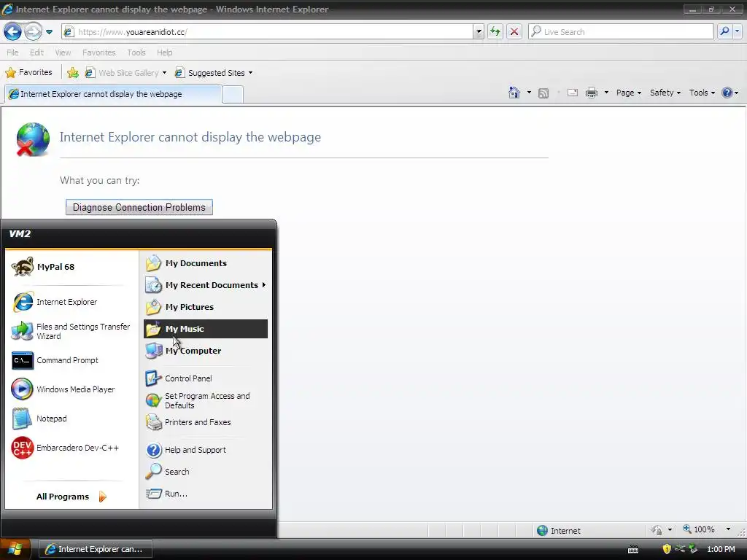Open the View menu
The image size is (747, 560).
63,52
